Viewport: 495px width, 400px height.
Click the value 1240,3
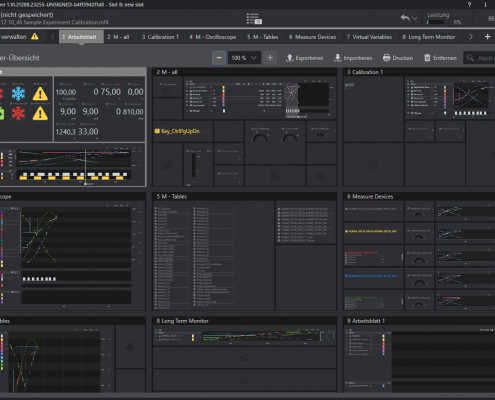click(x=66, y=132)
